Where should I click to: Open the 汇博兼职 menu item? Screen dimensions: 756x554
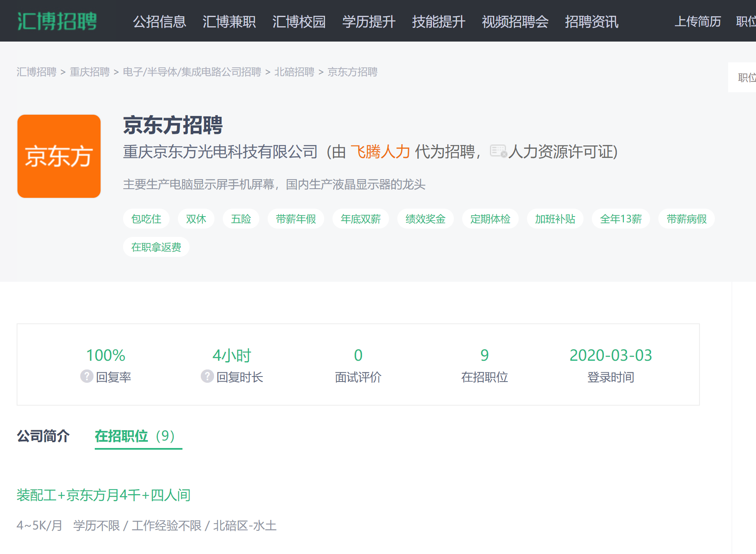[x=229, y=21]
